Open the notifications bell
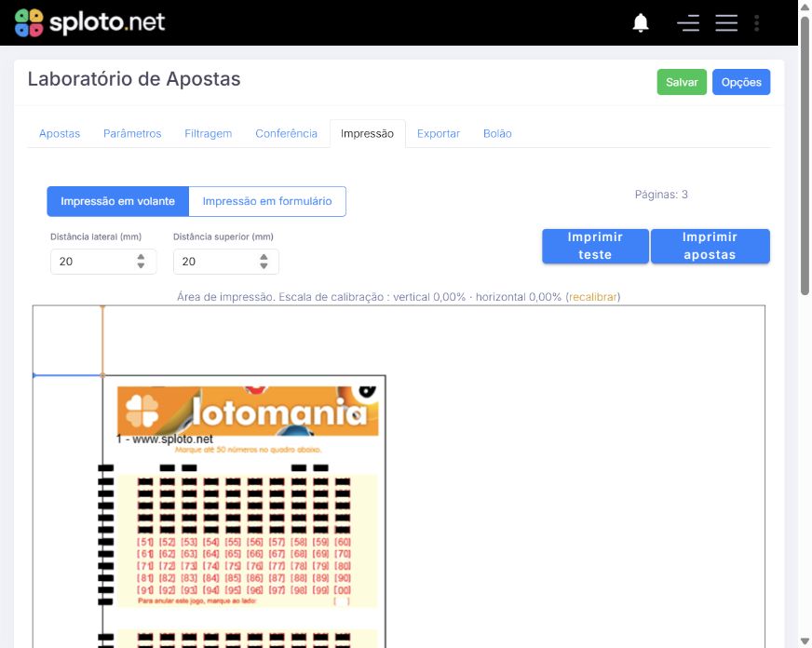This screenshot has height=648, width=812. (641, 22)
